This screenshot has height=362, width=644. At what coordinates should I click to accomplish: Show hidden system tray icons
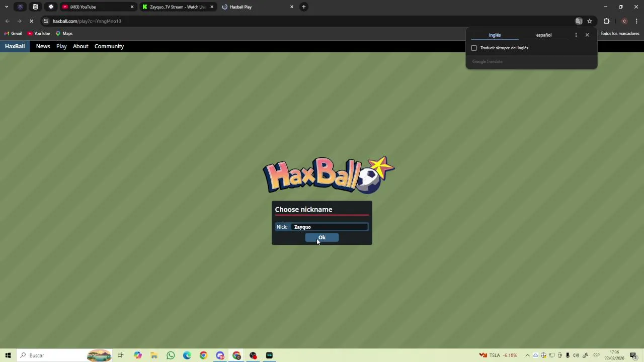[x=527, y=355]
